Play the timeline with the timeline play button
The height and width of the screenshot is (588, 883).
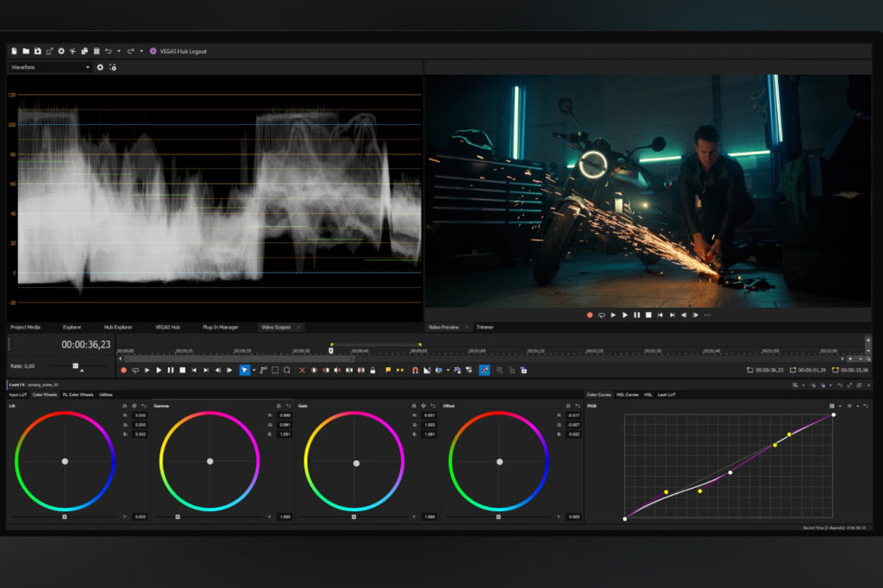[x=159, y=370]
